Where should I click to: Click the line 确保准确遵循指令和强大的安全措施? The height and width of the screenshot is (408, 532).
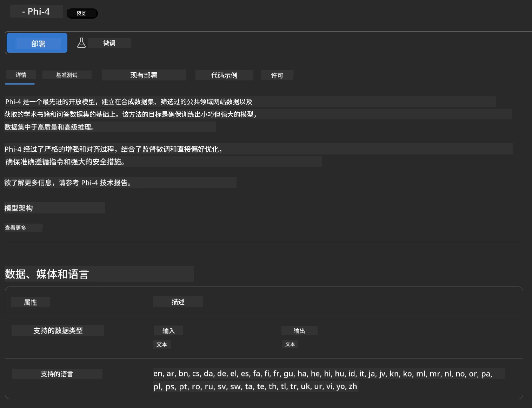(x=65, y=162)
